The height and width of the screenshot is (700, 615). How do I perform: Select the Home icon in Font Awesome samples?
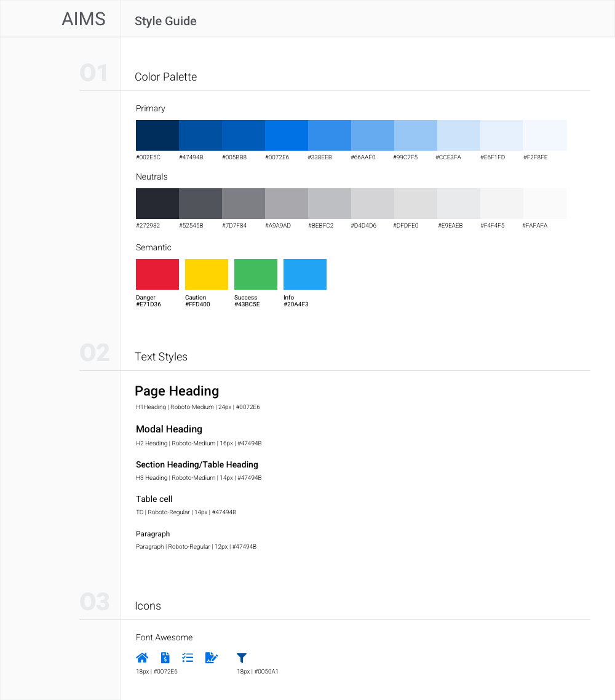point(142,657)
